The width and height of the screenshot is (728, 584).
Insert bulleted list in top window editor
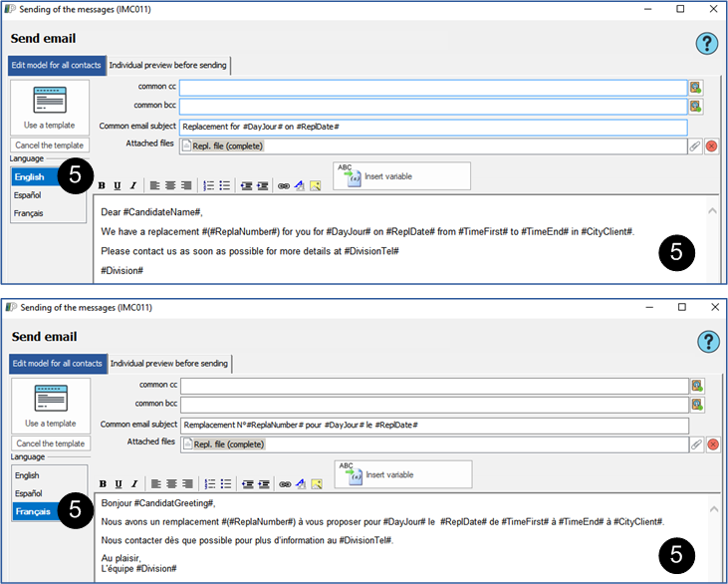pyautogui.click(x=225, y=185)
